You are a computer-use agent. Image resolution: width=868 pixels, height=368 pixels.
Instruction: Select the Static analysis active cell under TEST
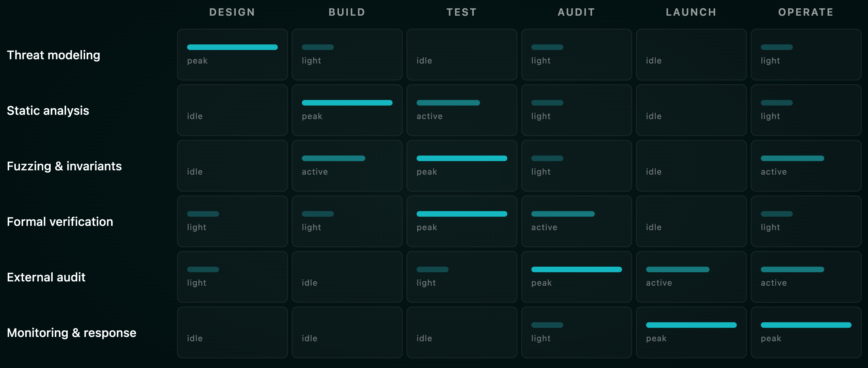[462, 110]
